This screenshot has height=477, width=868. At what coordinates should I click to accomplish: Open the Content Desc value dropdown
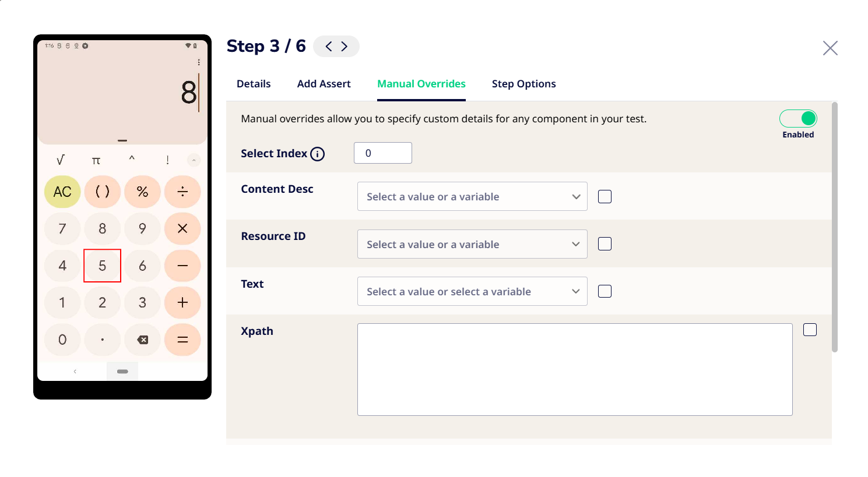472,197
